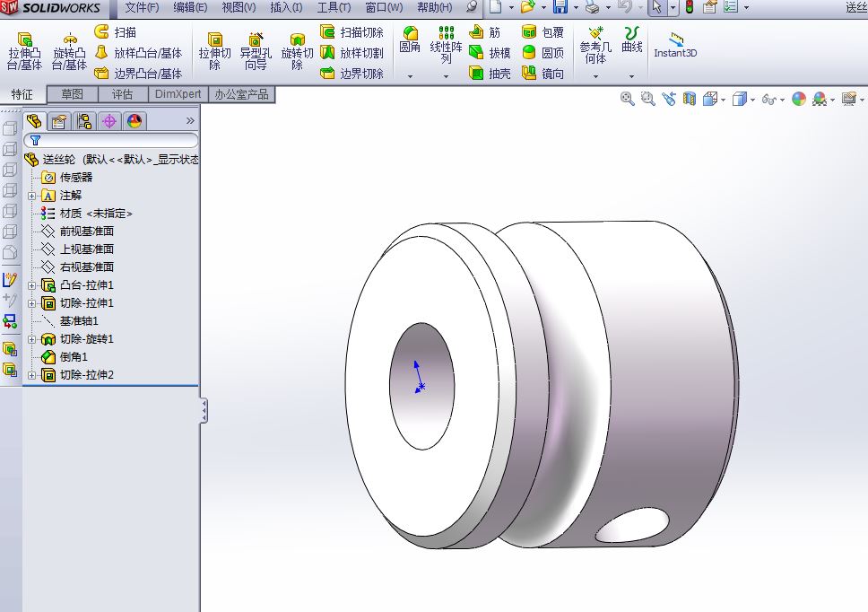Select the Revolved Cut (旋转切除) tool
Image resolution: width=868 pixels, height=612 pixels.
tap(297, 51)
